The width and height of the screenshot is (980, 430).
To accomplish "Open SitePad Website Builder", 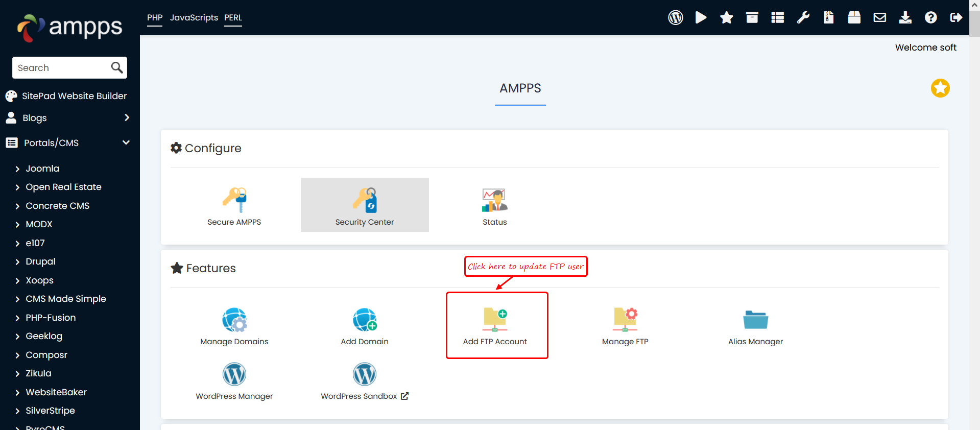I will [x=66, y=96].
